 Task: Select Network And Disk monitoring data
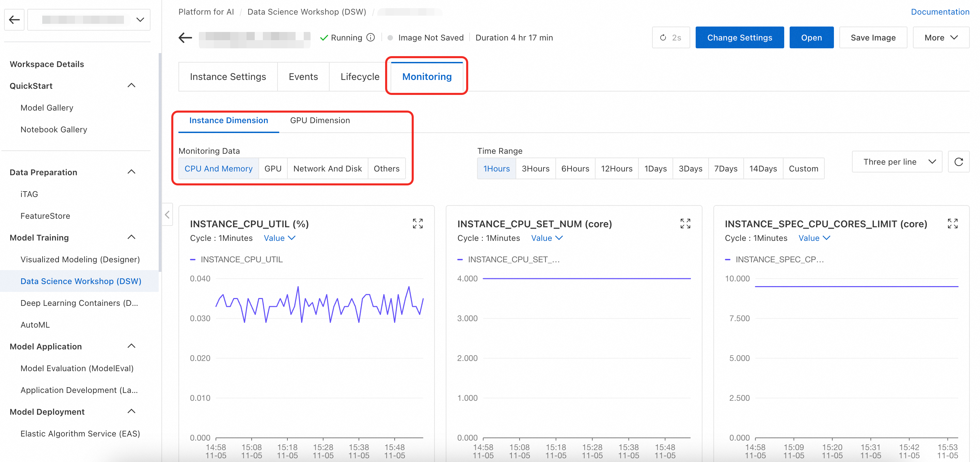tap(327, 168)
